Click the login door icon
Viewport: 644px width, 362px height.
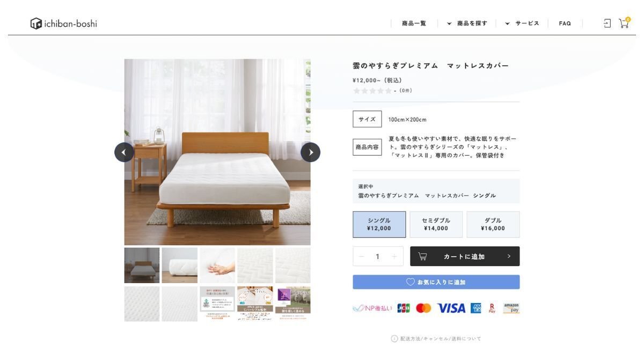pos(607,24)
